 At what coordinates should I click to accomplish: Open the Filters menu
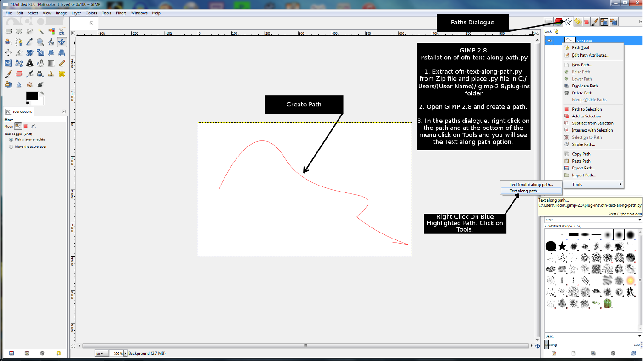pyautogui.click(x=121, y=13)
